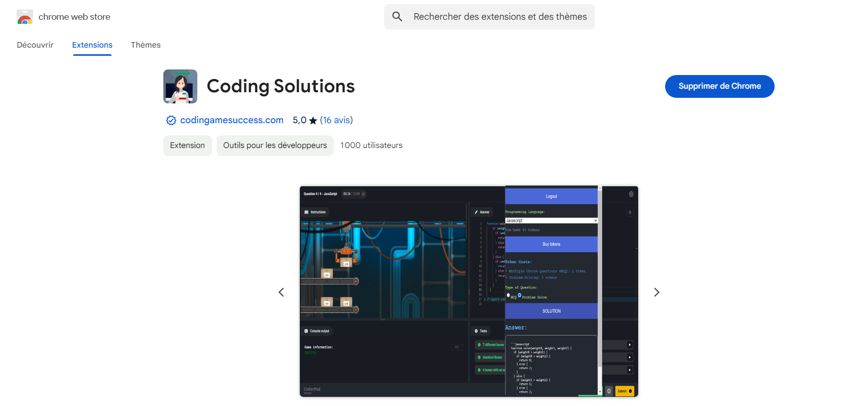
Task: Click 'Supprimer de Chrome' button
Action: pyautogui.click(x=719, y=86)
